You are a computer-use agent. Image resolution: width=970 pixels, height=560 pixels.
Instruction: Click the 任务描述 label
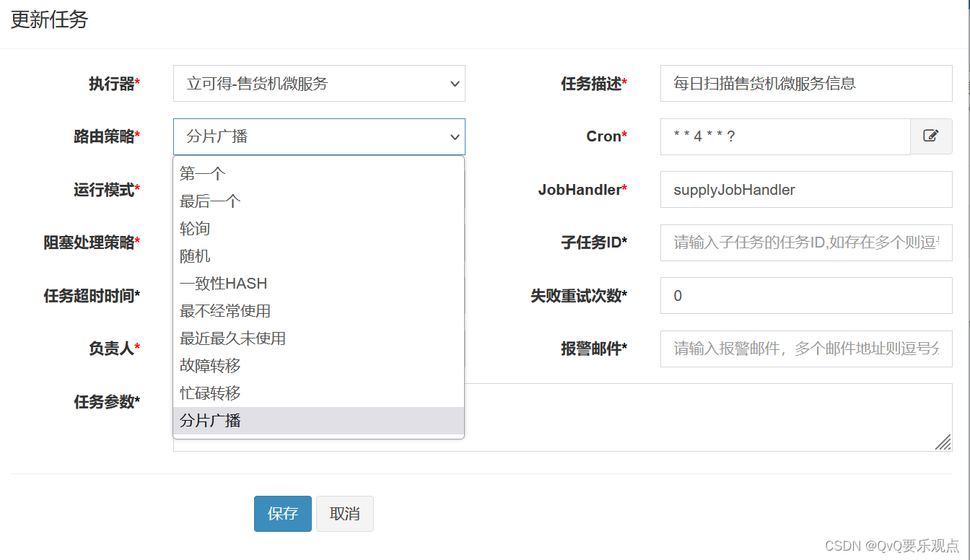[x=594, y=84]
